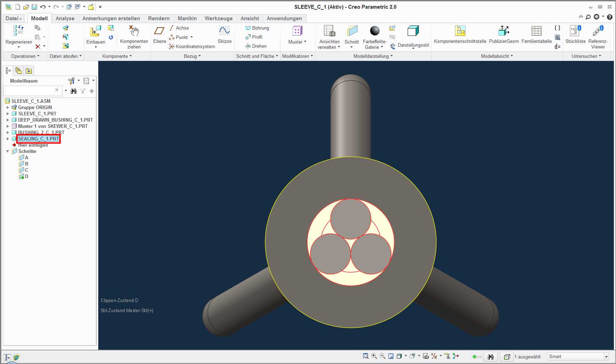Select SLEEVE_C_1.ASM root item
Image resolution: width=616 pixels, height=364 pixels.
(31, 101)
